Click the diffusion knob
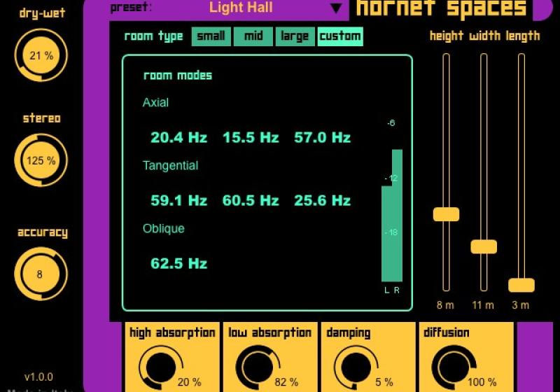Viewport: 560px width, 392px height. pyautogui.click(x=454, y=367)
